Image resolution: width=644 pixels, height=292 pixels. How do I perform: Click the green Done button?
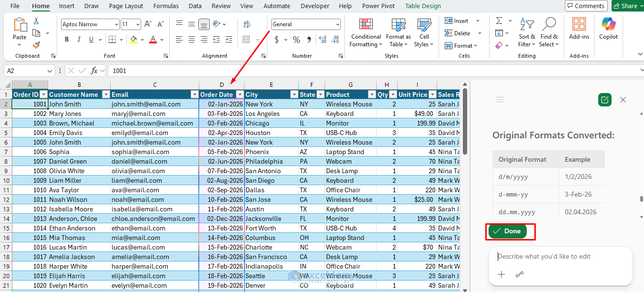(508, 231)
